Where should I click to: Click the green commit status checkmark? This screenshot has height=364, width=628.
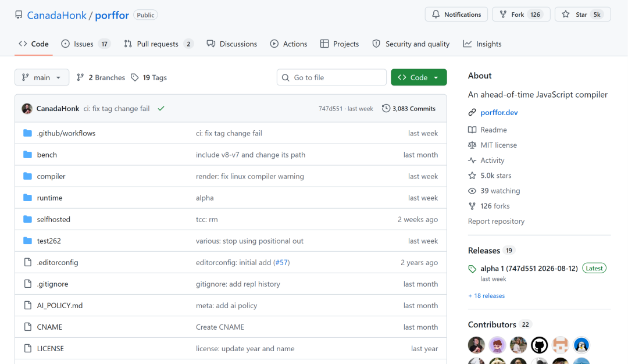click(x=161, y=109)
